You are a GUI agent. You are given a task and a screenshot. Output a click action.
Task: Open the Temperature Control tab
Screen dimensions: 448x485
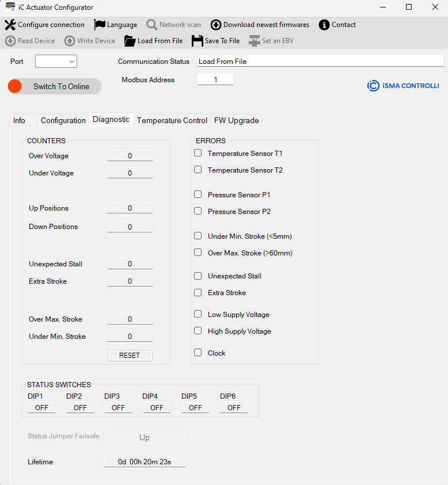[172, 120]
